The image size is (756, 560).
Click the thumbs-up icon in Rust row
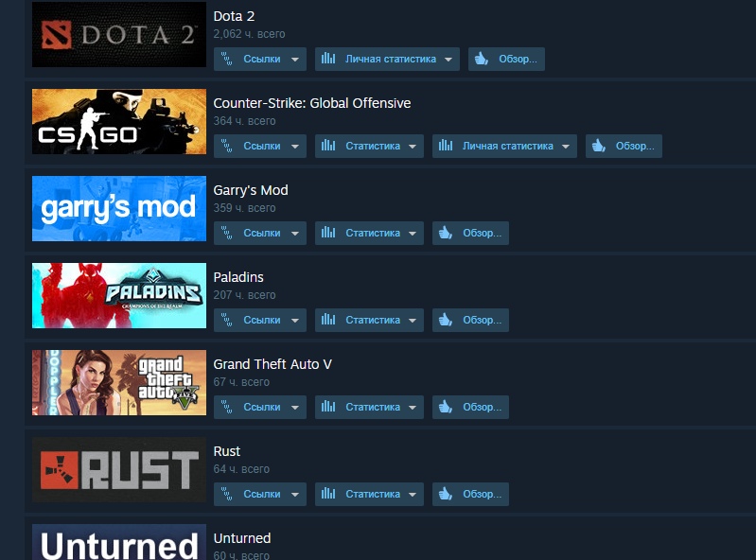pyautogui.click(x=445, y=494)
